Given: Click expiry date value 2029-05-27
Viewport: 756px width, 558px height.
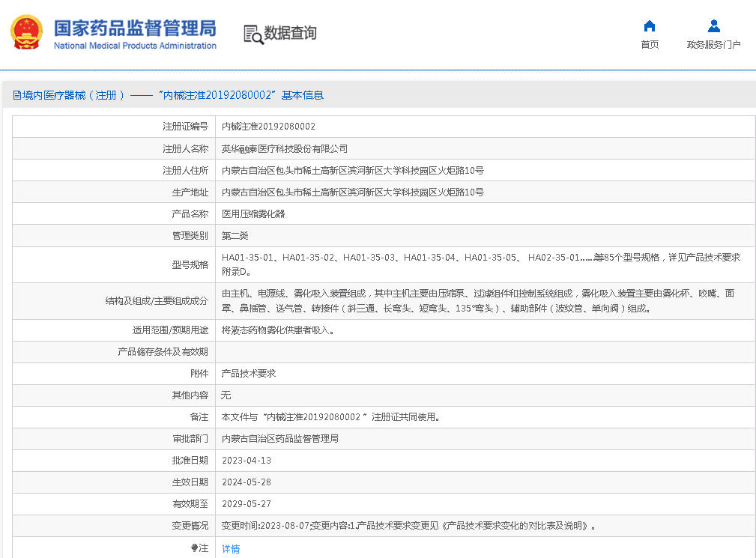Looking at the screenshot, I should 247,504.
